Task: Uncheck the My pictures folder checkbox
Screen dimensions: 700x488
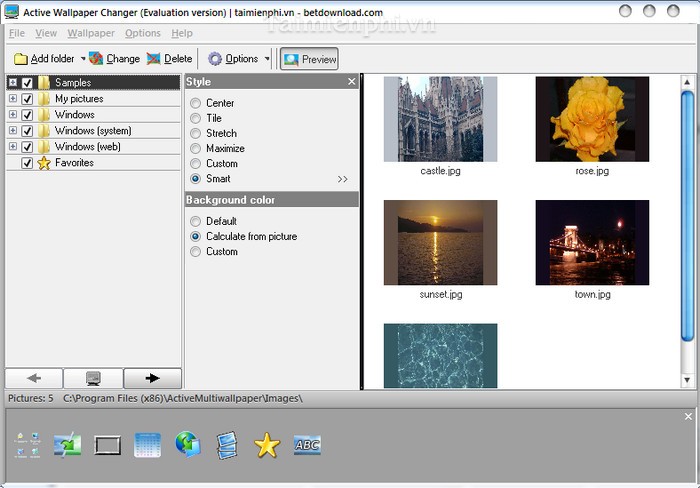Action: pyautogui.click(x=28, y=99)
